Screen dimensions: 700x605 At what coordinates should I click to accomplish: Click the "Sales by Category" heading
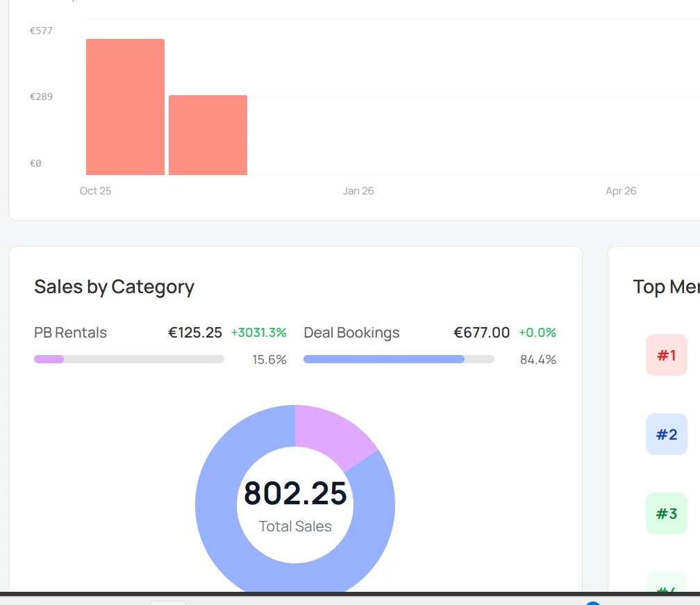point(115,287)
